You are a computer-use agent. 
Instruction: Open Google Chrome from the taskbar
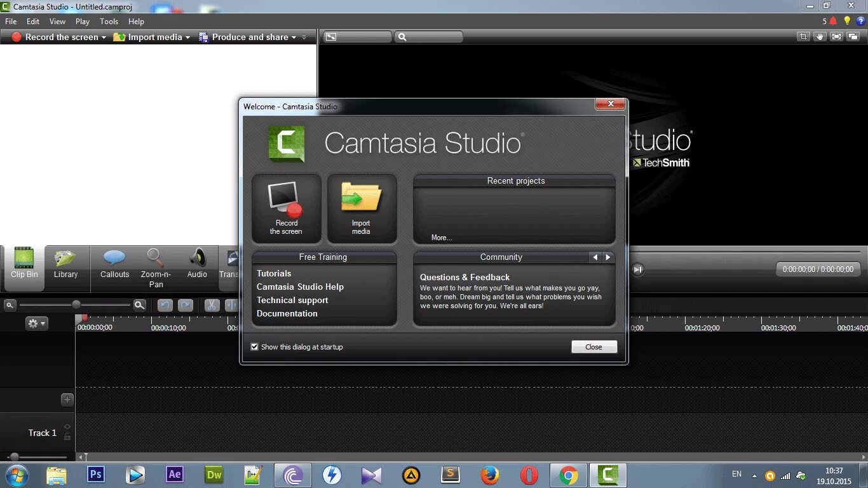pos(569,475)
